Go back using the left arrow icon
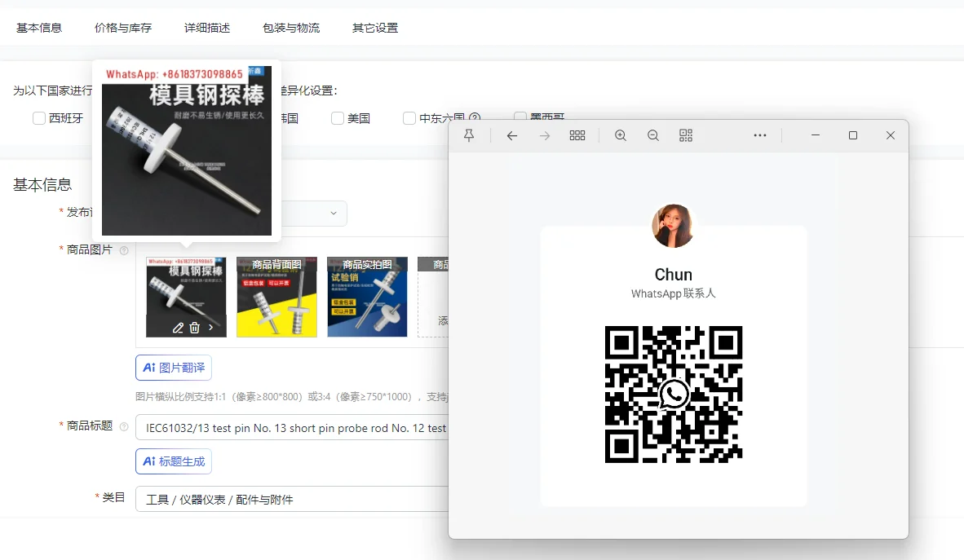Image resolution: width=964 pixels, height=560 pixels. pos(512,136)
